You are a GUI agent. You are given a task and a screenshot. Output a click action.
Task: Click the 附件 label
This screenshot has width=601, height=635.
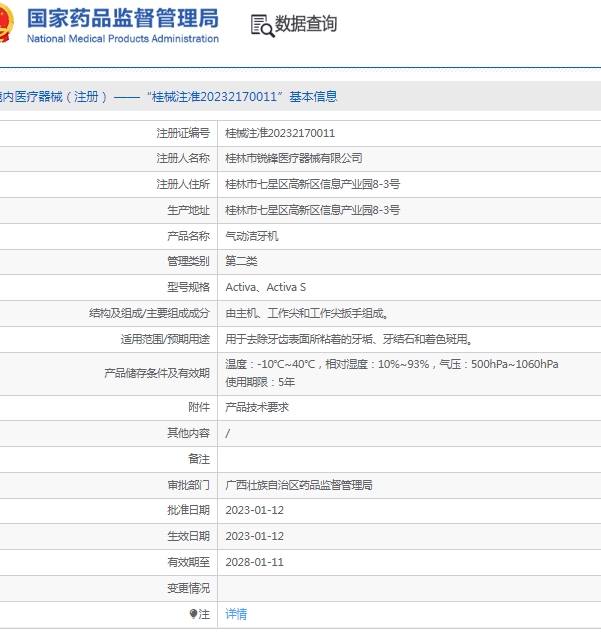[199, 407]
